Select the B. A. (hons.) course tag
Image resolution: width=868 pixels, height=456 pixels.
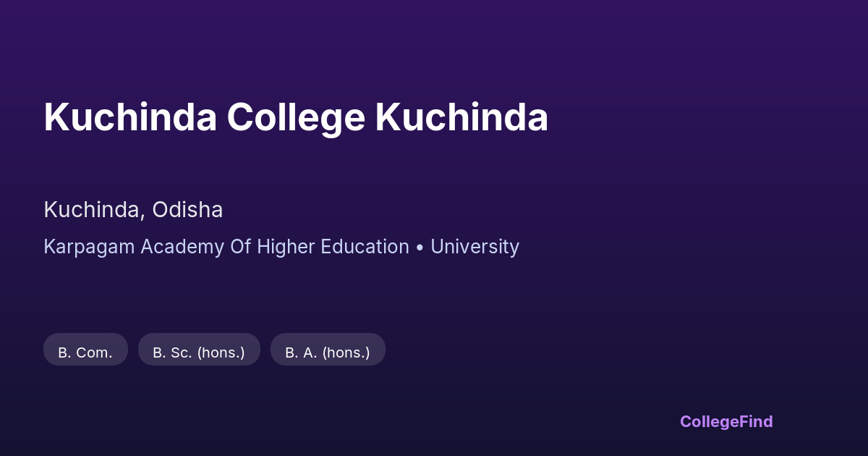(328, 352)
